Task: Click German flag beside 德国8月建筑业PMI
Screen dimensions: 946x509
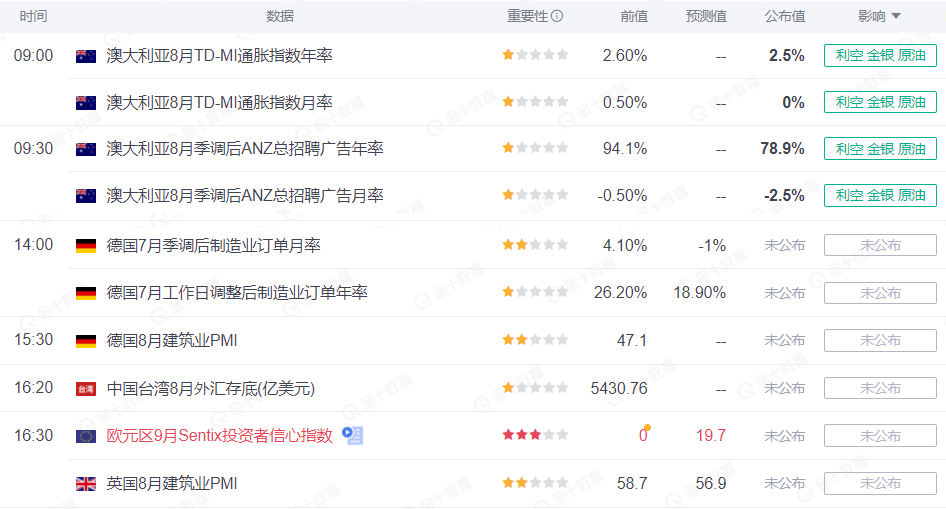Action: point(86,341)
